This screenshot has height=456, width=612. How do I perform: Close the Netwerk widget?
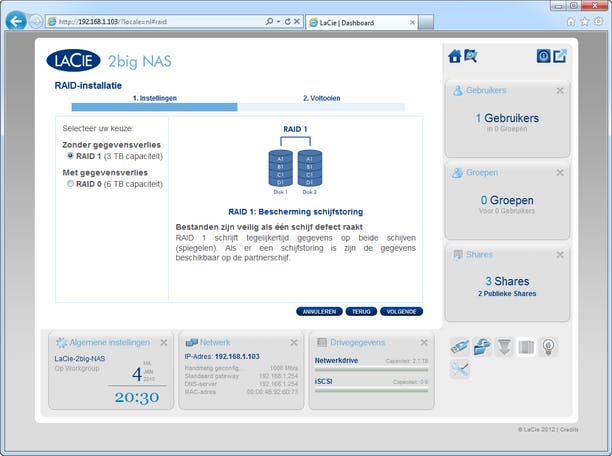tap(294, 342)
